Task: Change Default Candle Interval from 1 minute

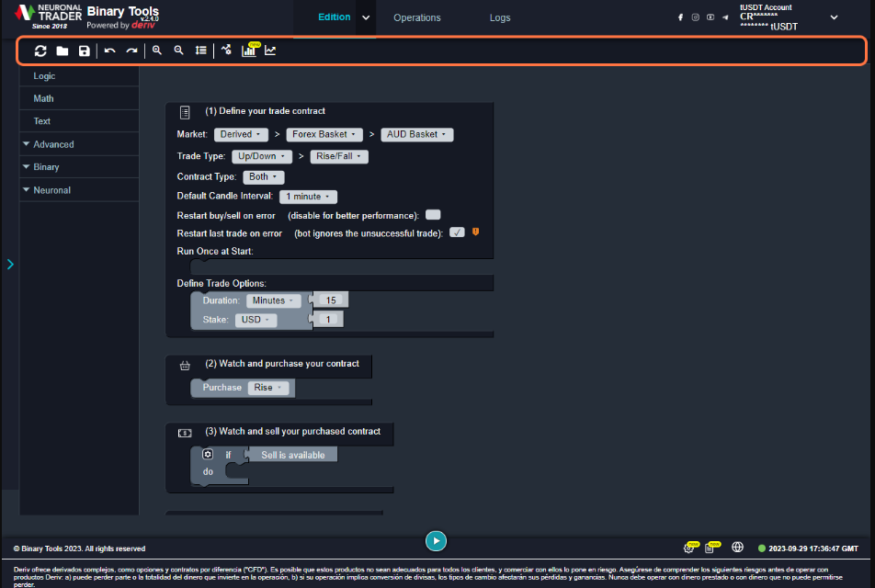Action: [308, 196]
